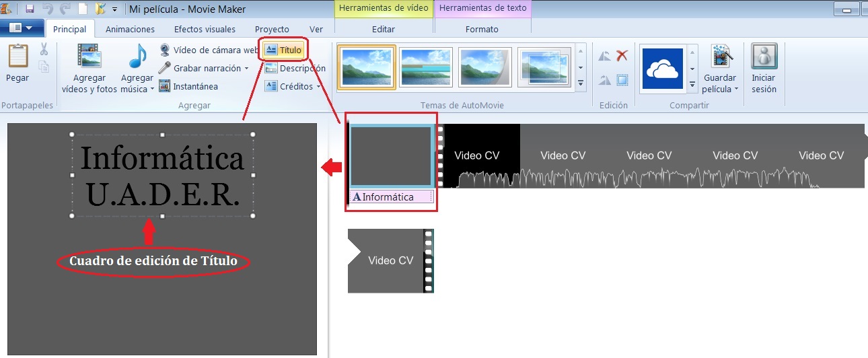
Task: Start Vídeo de cámara web capture
Action: [x=209, y=50]
